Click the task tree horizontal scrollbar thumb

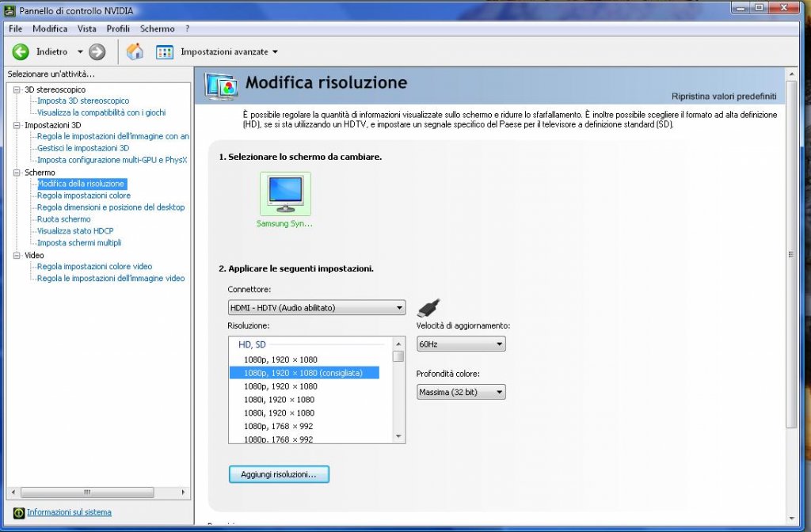click(87, 492)
